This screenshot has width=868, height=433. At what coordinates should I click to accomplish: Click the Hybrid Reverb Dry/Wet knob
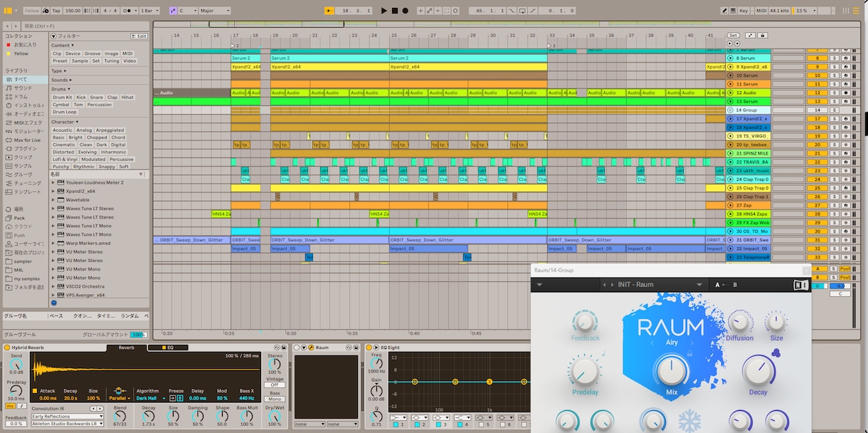274,417
